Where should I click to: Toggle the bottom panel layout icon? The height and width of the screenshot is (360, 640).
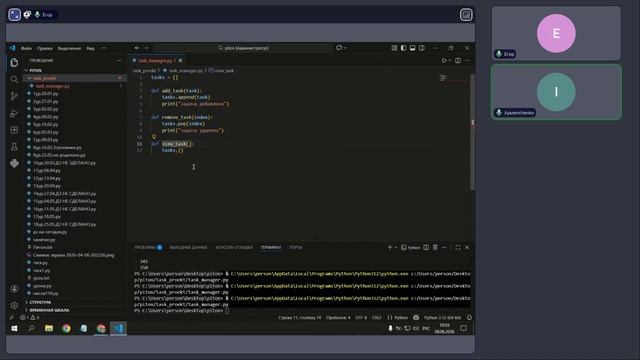[413, 48]
